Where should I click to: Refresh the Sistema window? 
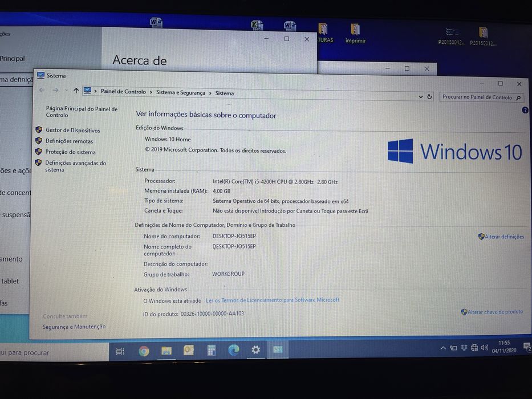tap(429, 97)
